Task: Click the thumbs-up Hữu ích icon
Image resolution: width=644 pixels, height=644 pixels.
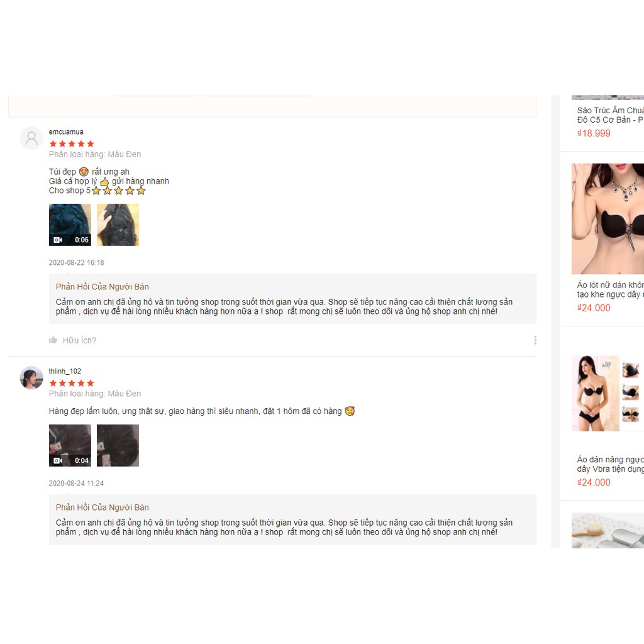Action: pyautogui.click(x=53, y=340)
